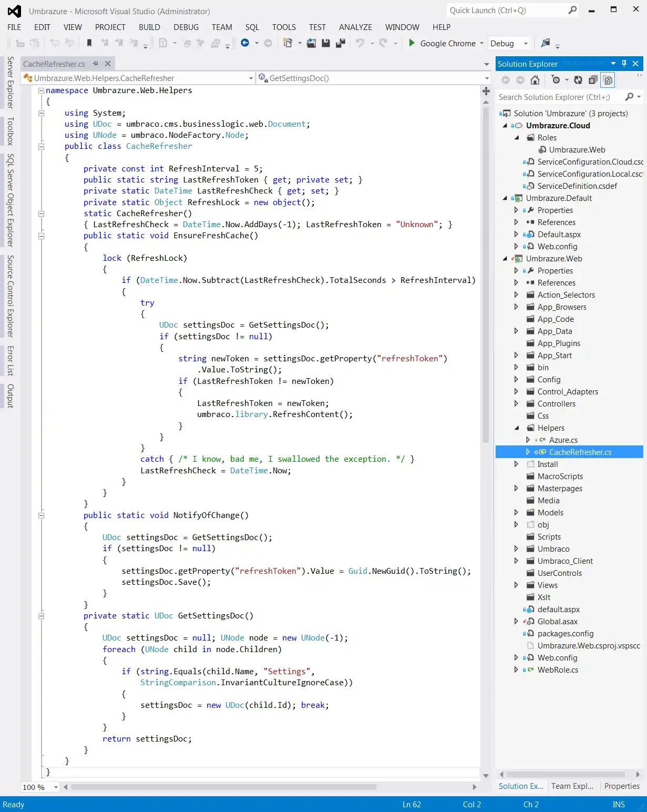
Task: Collapse the namespace Umbrazure.Web.Helpers code block
Action: coord(41,90)
